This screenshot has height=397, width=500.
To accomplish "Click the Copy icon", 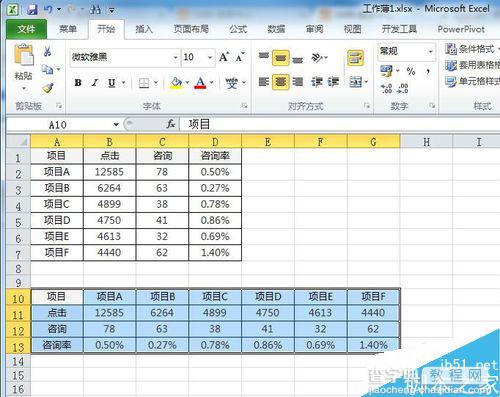I will click(x=47, y=69).
